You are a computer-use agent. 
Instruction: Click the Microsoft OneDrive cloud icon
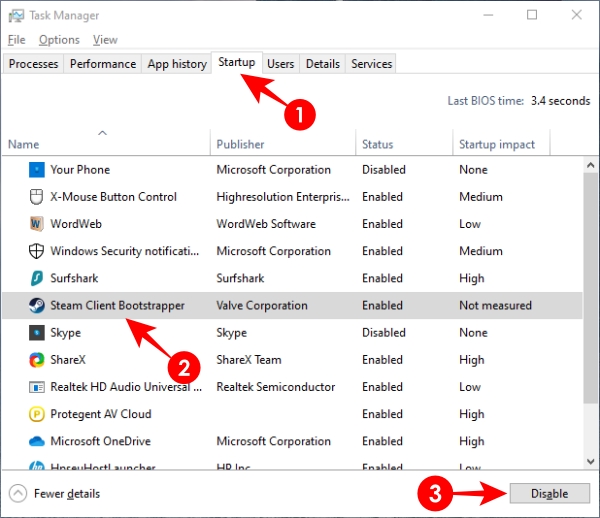[36, 441]
